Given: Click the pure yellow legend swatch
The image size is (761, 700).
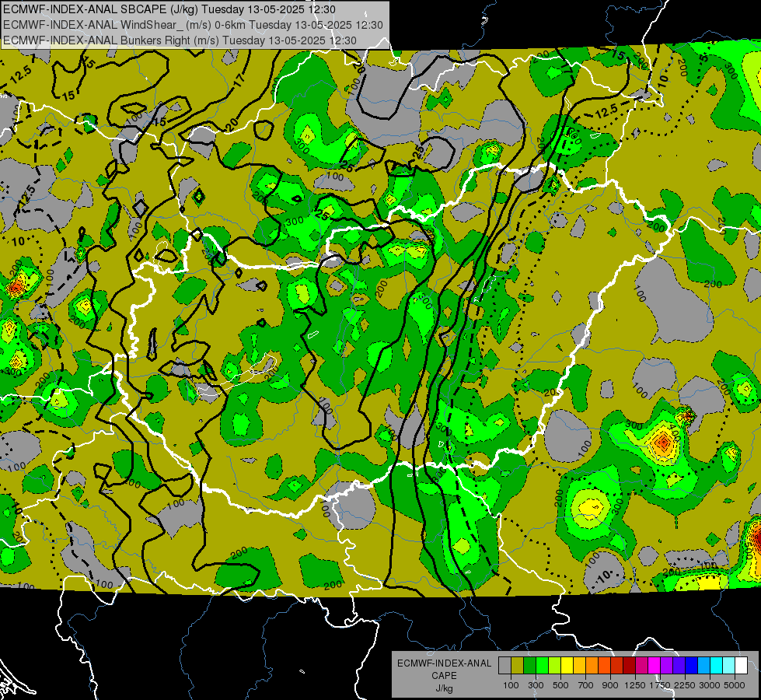Looking at the screenshot, I should click(567, 666).
